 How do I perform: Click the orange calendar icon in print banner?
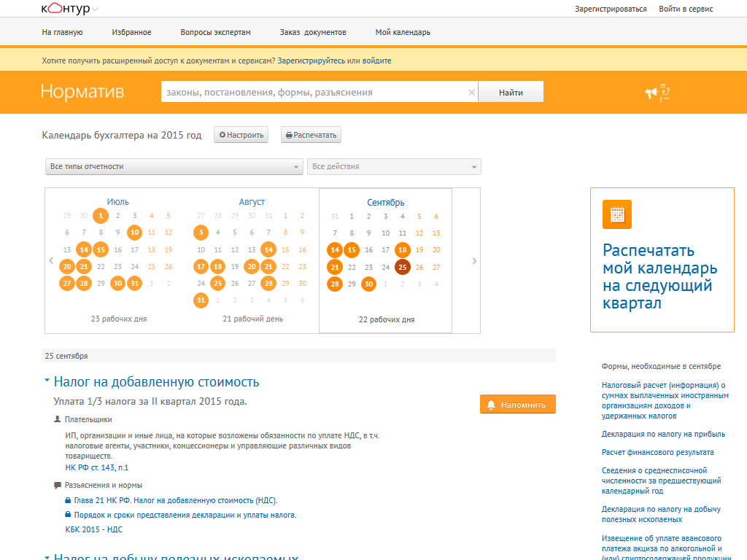click(x=617, y=214)
